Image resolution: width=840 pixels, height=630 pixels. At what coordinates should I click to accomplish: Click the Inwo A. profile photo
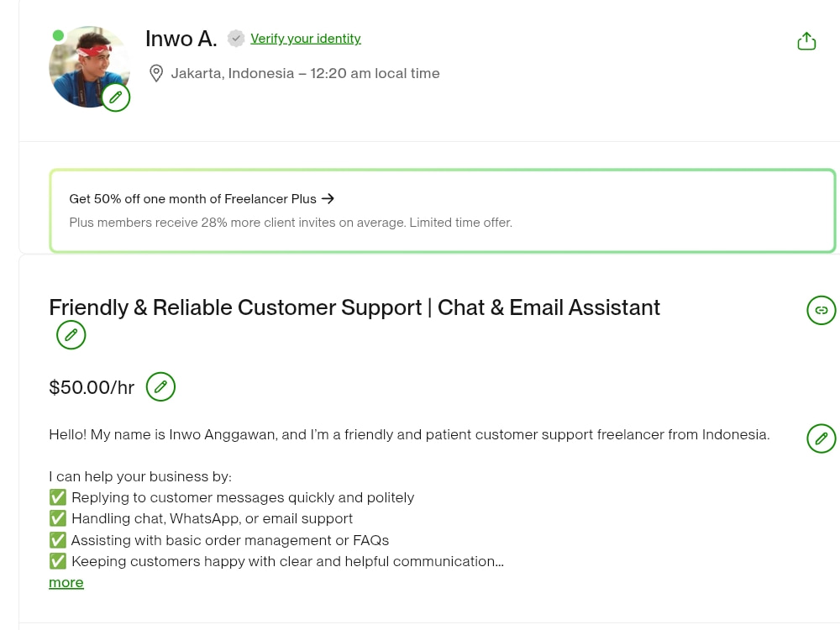click(89, 66)
